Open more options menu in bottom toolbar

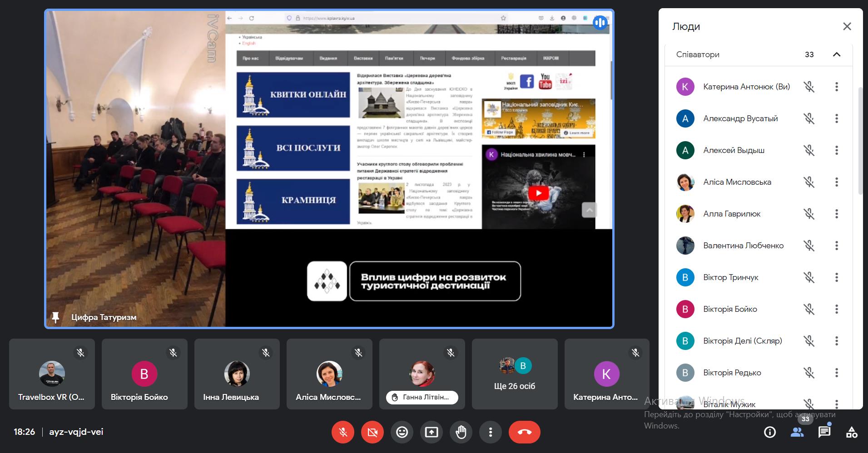click(490, 432)
